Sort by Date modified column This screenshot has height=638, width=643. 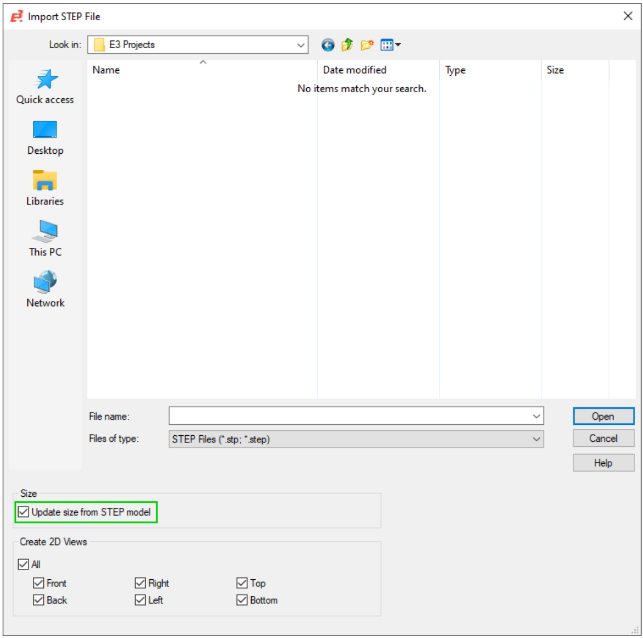click(355, 70)
